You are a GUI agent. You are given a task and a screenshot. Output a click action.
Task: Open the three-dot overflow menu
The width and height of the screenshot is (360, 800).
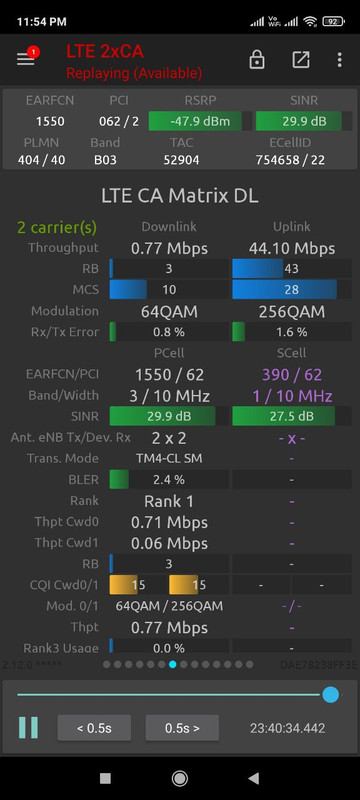340,60
